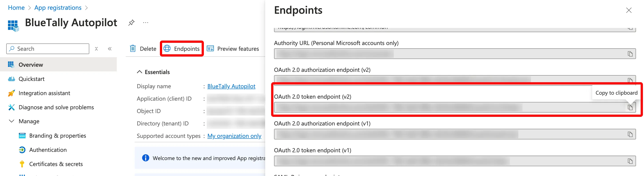The image size is (644, 176).
Task: Go to Home breadcrumb
Action: (16, 8)
